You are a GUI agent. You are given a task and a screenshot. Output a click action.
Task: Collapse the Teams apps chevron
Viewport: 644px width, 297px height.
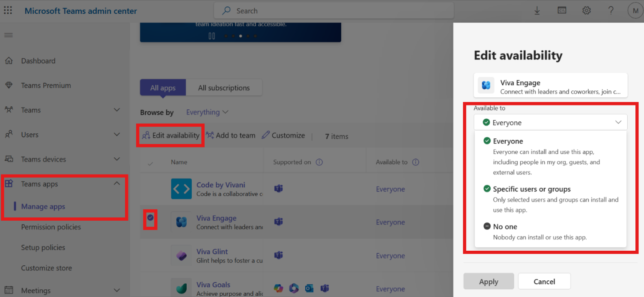(117, 183)
